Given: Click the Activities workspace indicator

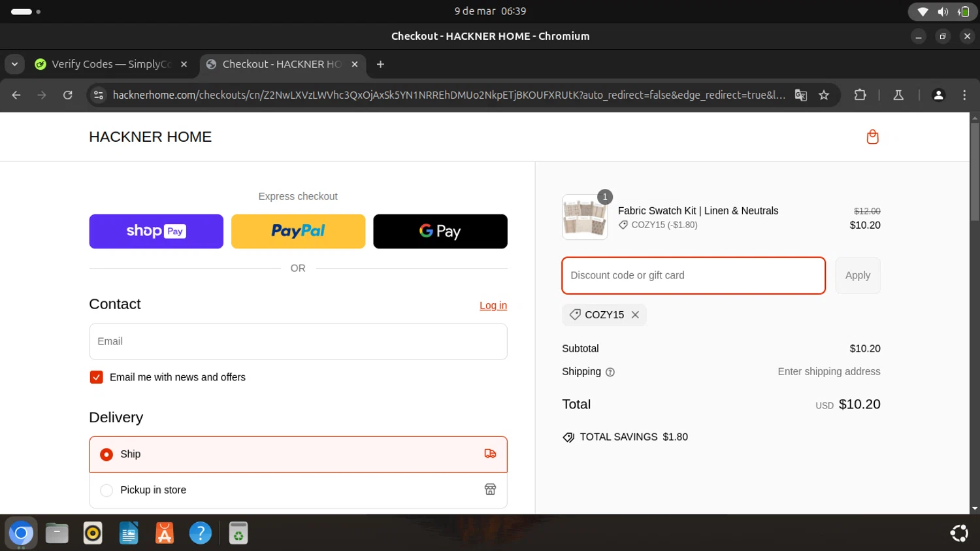Looking at the screenshot, I should click(x=26, y=12).
